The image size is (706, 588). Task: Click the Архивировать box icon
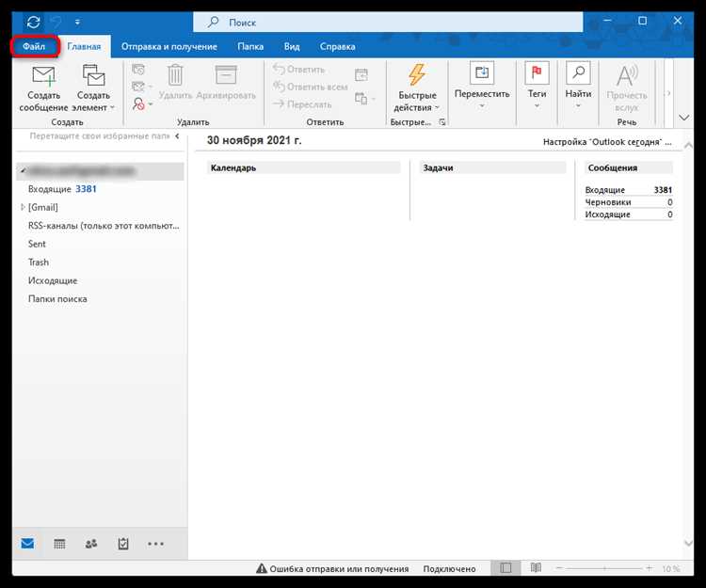[226, 74]
